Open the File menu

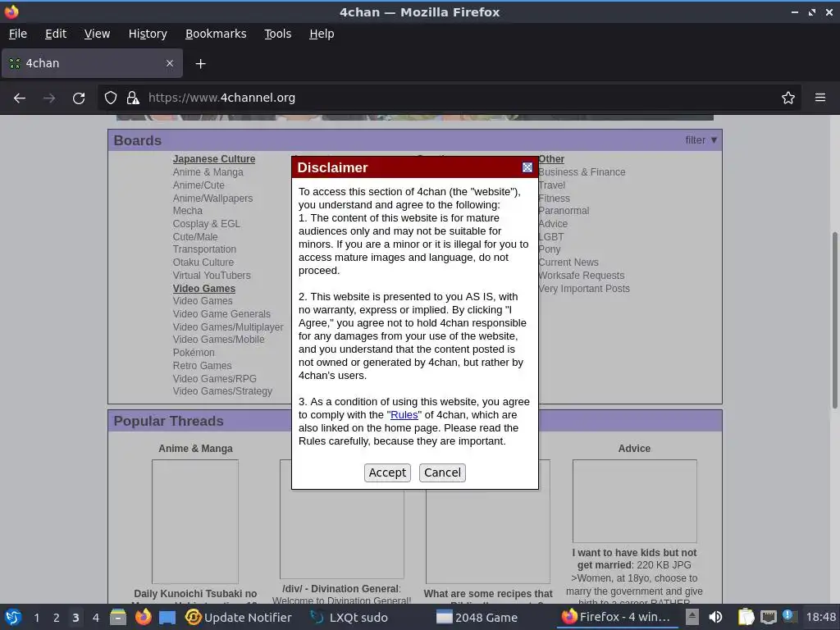pos(18,34)
